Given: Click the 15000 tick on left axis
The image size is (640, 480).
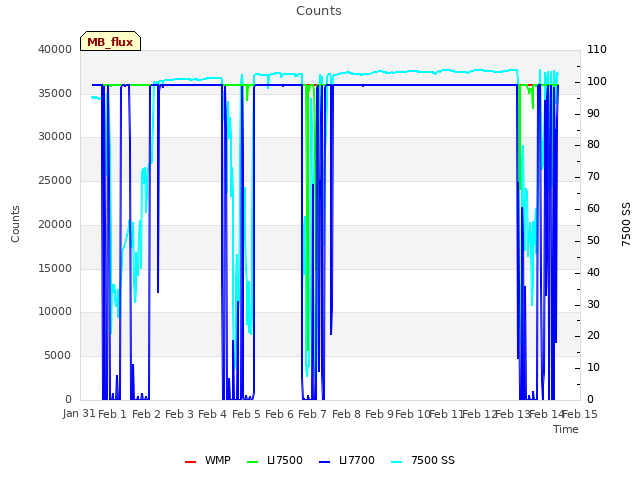Looking at the screenshot, I should (55, 269).
